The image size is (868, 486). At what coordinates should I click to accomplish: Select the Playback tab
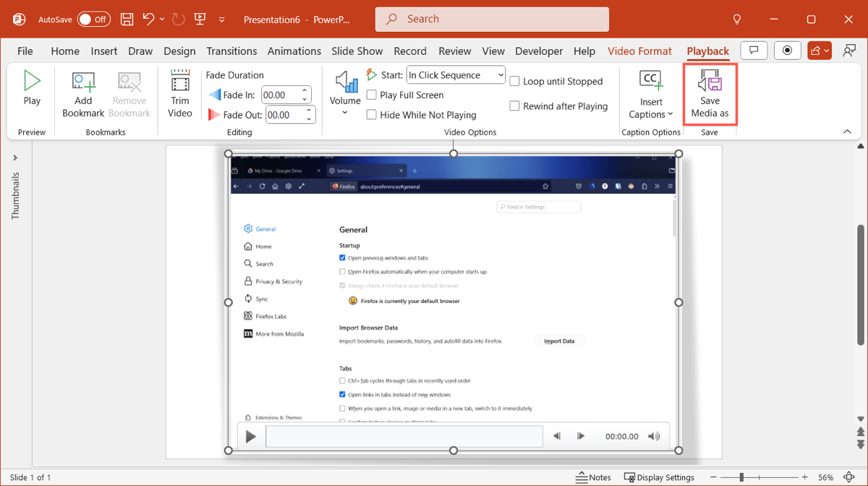click(x=708, y=51)
